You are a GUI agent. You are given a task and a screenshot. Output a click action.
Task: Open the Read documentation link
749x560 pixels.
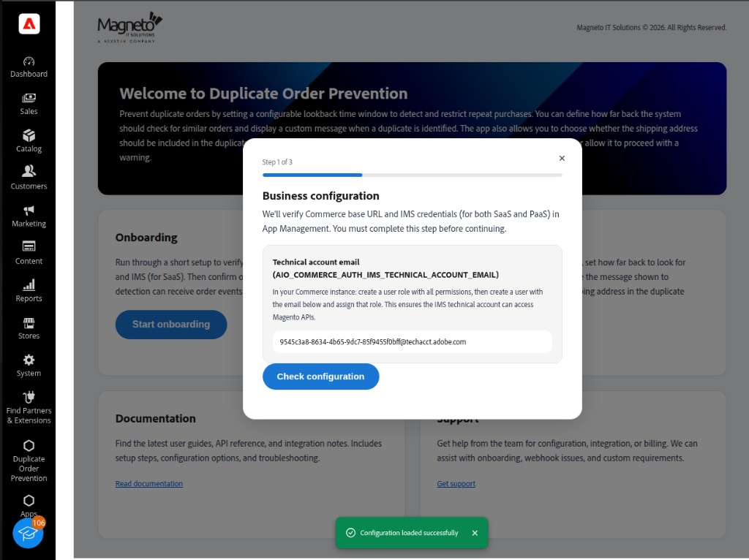point(149,484)
